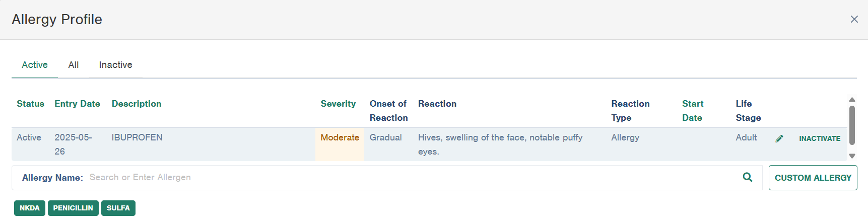
Task: Add the NKDA quick allergy tag
Action: coord(30,208)
